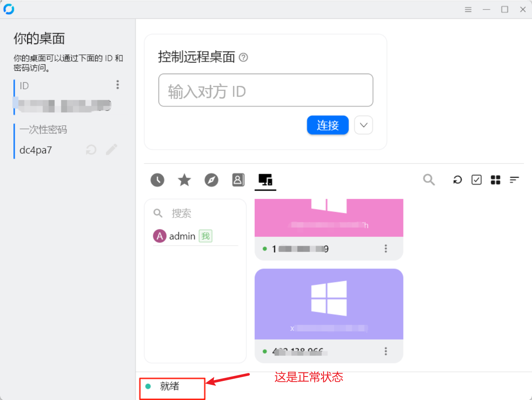
Task: Open the ID settings three-dot menu
Action: (118, 84)
